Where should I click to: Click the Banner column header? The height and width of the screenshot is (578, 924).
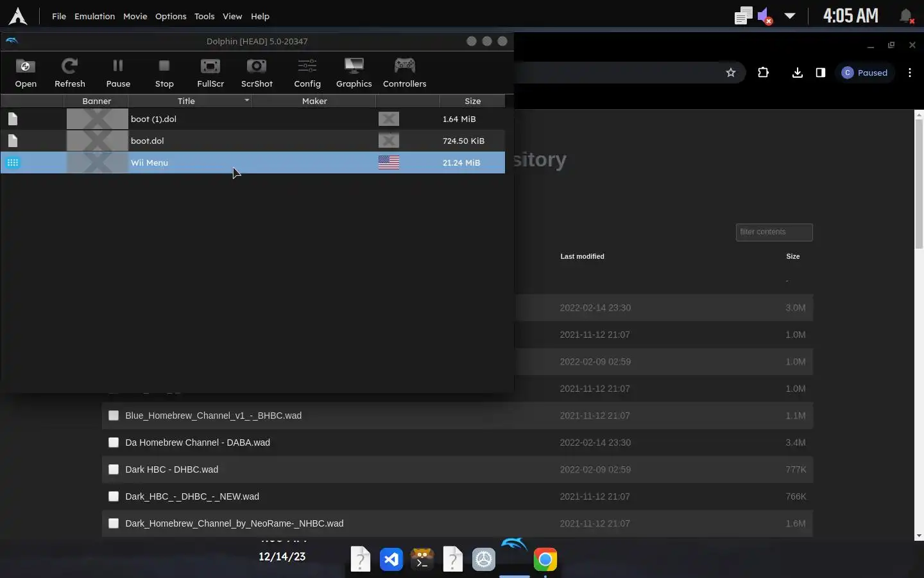tap(96, 101)
